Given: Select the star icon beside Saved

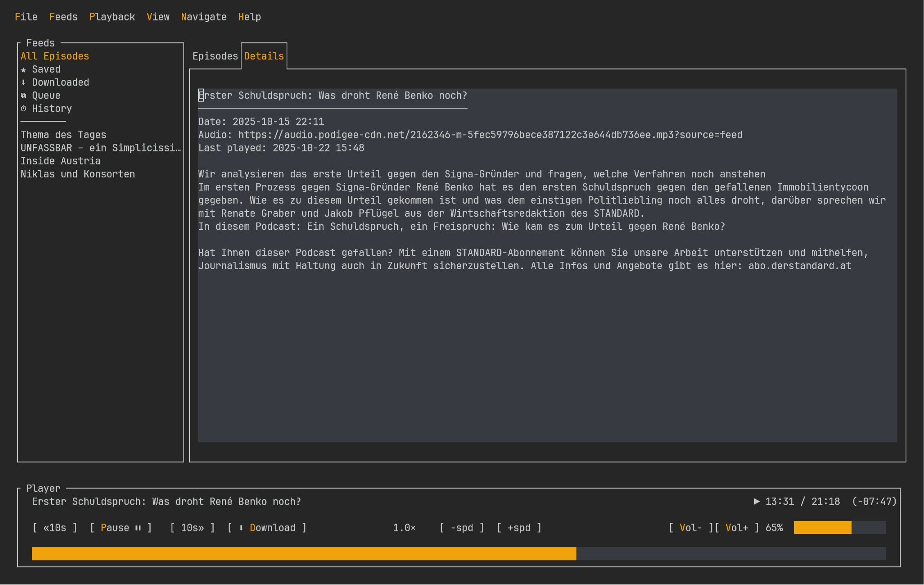Looking at the screenshot, I should pyautogui.click(x=24, y=69).
